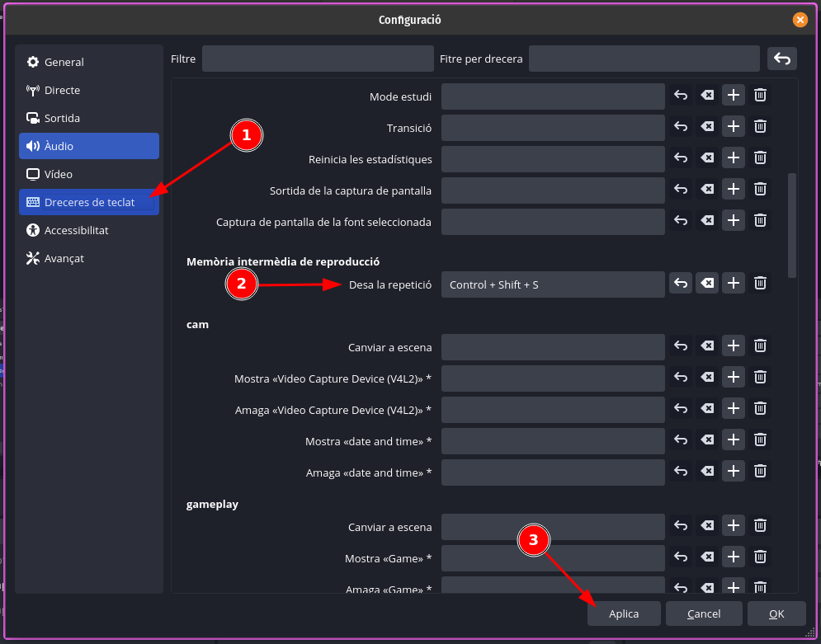Screen dimensions: 821x644
Task: Clear the Desa la repetició shortcut binding
Action: click(x=707, y=284)
